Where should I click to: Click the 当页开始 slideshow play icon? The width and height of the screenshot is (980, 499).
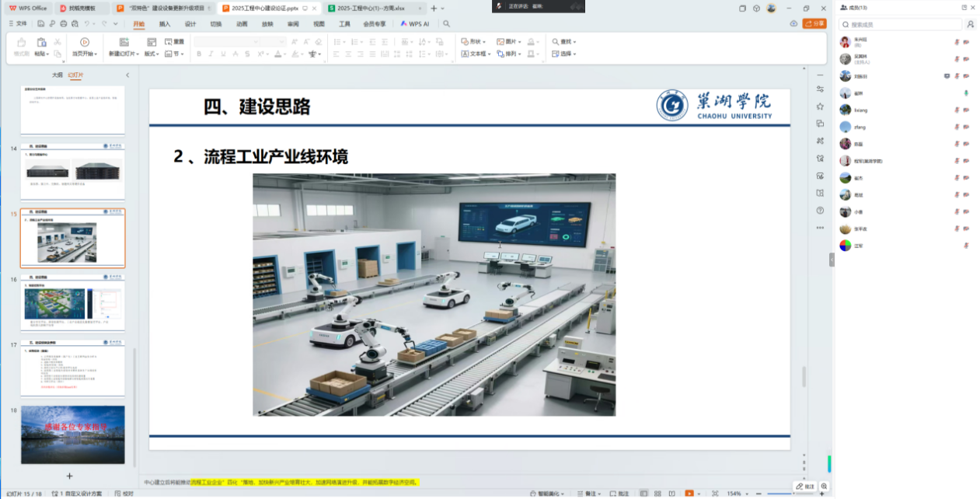tap(85, 42)
